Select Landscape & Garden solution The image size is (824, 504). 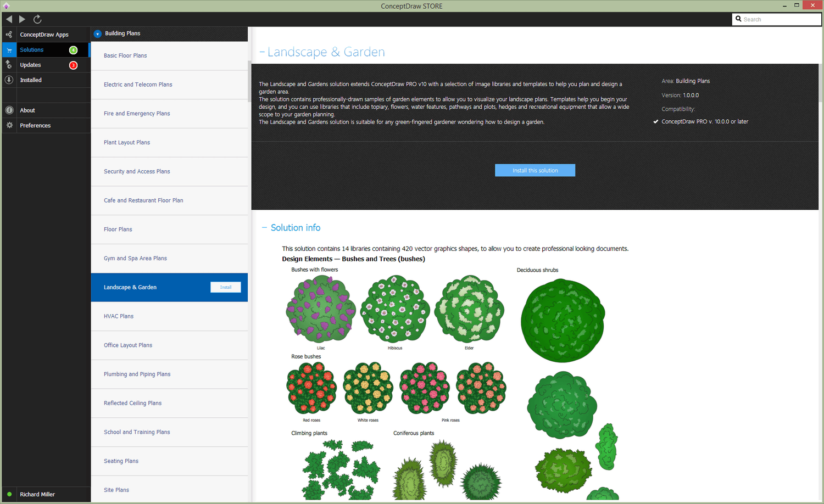pyautogui.click(x=169, y=287)
